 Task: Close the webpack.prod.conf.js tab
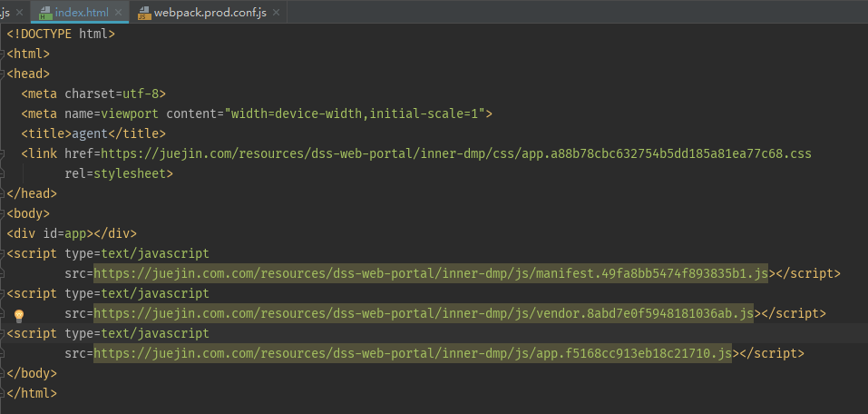[277, 12]
